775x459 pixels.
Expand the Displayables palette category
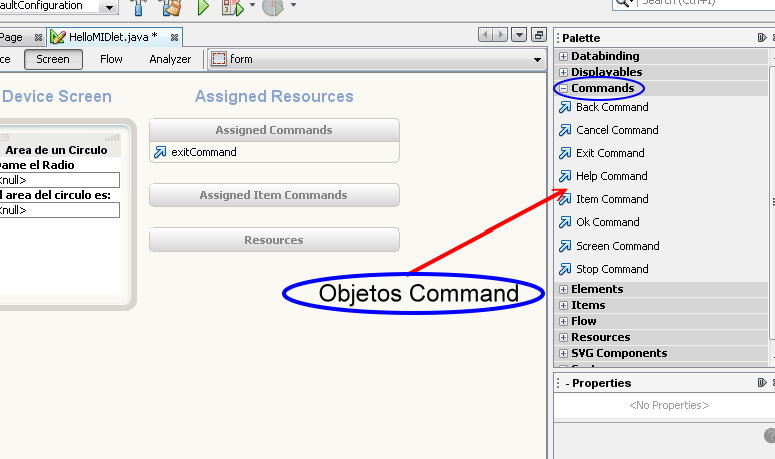click(x=563, y=72)
